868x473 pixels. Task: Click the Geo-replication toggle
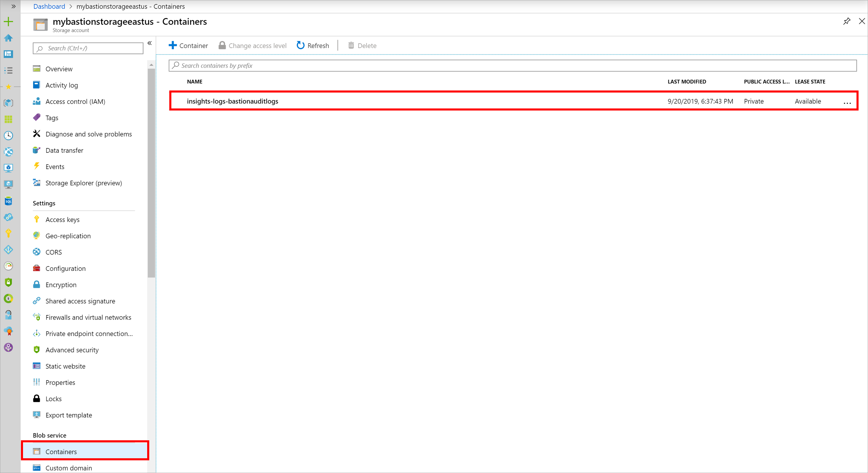click(x=68, y=235)
